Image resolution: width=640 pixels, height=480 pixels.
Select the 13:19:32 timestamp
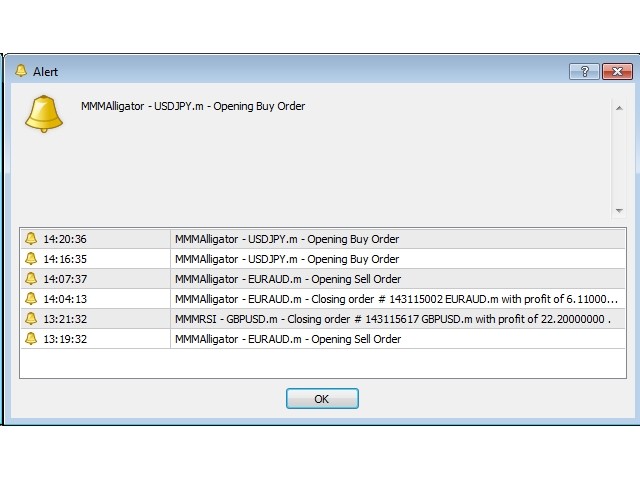click(x=65, y=339)
